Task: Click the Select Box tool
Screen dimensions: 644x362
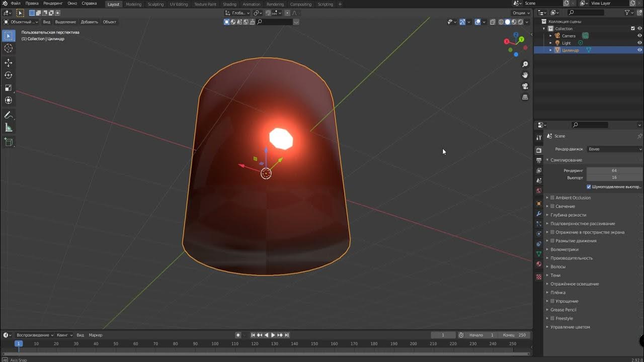Action: (x=9, y=36)
